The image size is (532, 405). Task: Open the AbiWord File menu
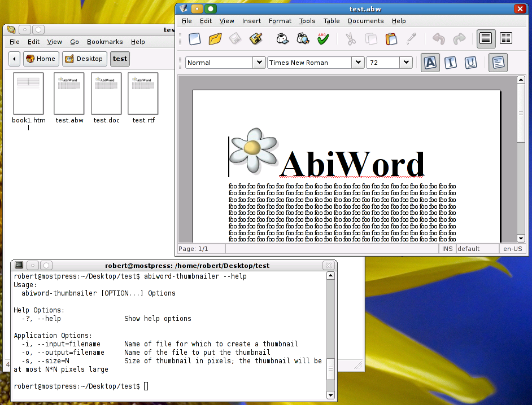[x=186, y=21]
